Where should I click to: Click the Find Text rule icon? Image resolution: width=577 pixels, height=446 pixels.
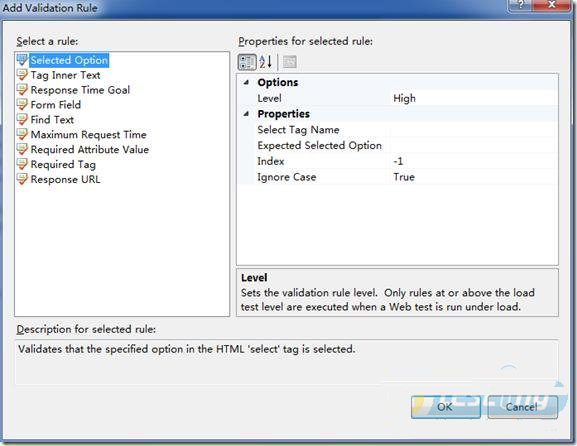[22, 120]
